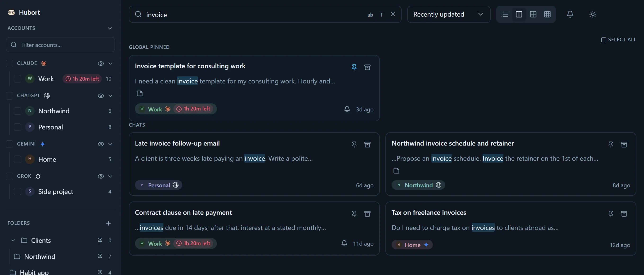
Task: Check the Personal account checkbox
Action: click(x=18, y=127)
